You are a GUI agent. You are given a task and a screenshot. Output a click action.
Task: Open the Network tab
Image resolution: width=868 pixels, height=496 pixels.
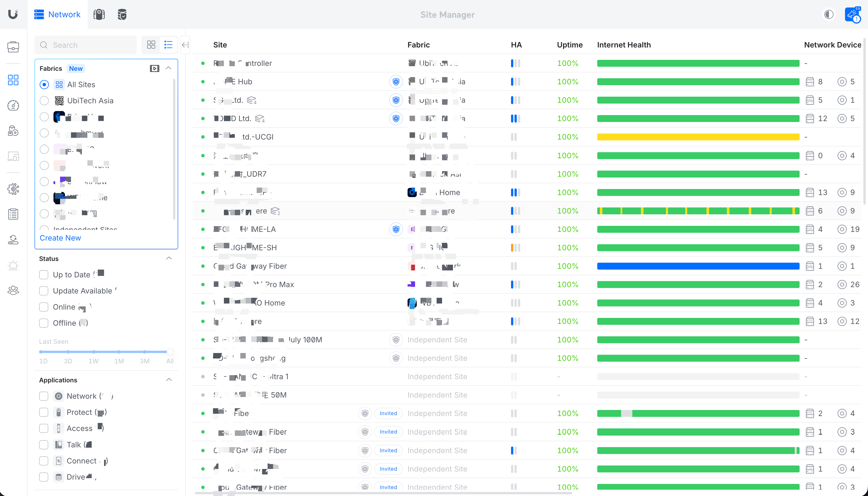click(x=57, y=14)
